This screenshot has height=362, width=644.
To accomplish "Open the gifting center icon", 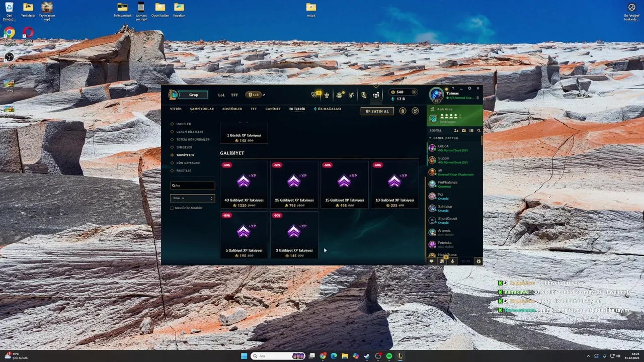I will click(403, 111).
